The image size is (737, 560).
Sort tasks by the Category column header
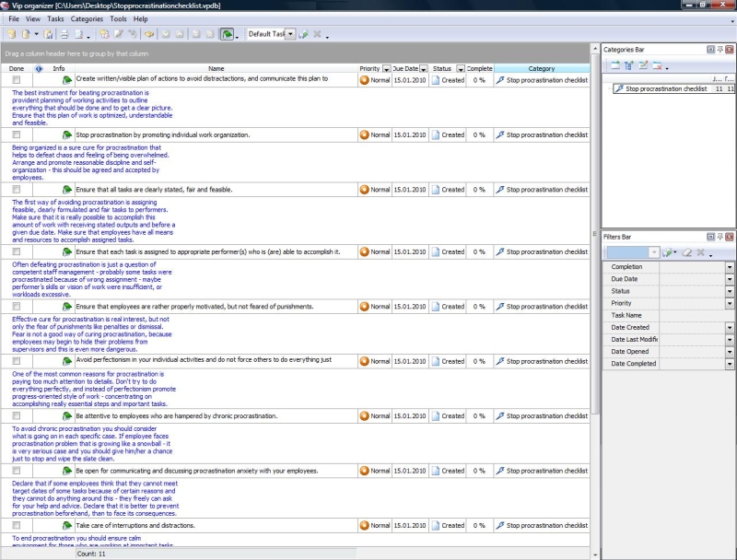tap(542, 68)
